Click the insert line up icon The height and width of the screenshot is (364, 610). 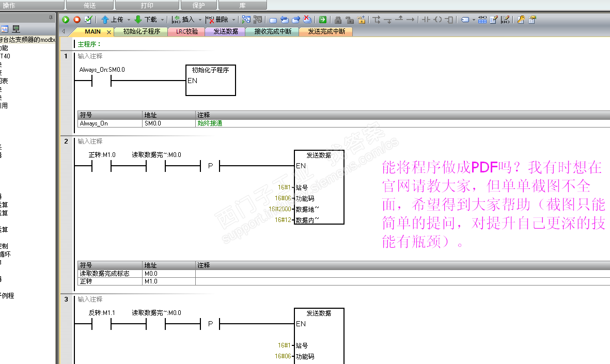(399, 19)
